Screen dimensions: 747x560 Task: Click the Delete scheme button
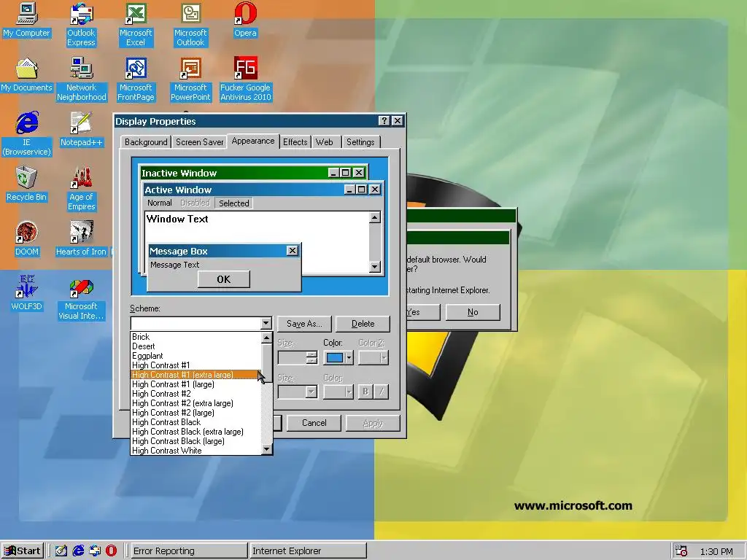(363, 324)
